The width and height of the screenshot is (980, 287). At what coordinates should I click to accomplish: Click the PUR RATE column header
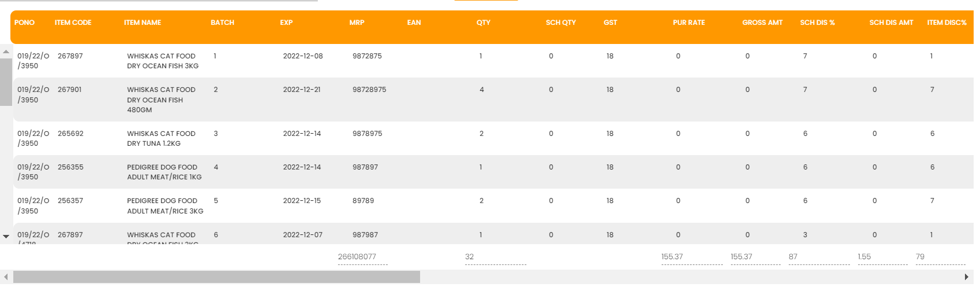(x=689, y=23)
